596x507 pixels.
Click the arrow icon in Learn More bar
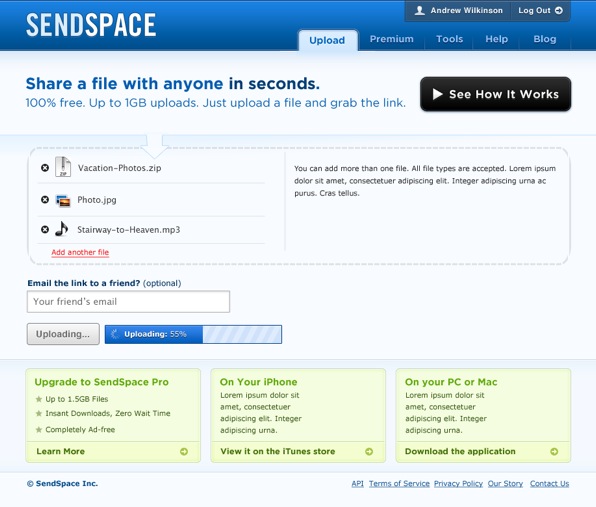click(184, 452)
